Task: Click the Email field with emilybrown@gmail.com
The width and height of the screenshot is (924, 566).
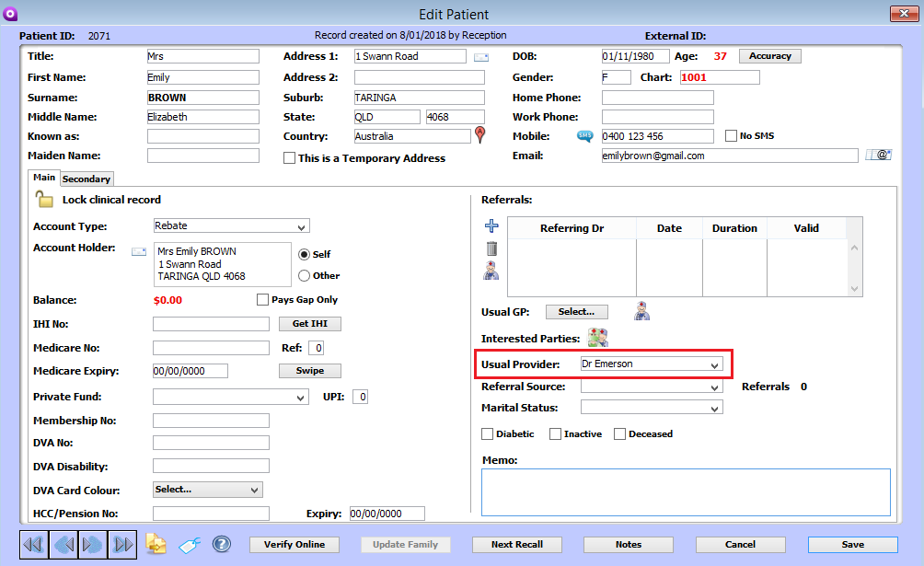Action: (x=730, y=156)
